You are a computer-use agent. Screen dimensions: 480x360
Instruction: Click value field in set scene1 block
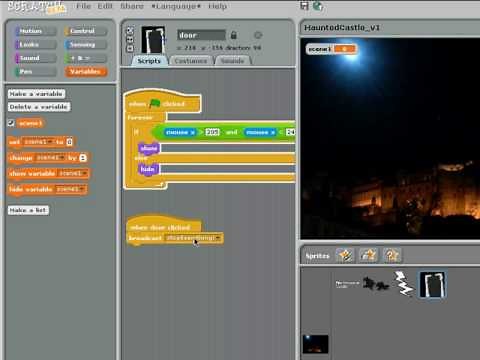(x=69, y=142)
